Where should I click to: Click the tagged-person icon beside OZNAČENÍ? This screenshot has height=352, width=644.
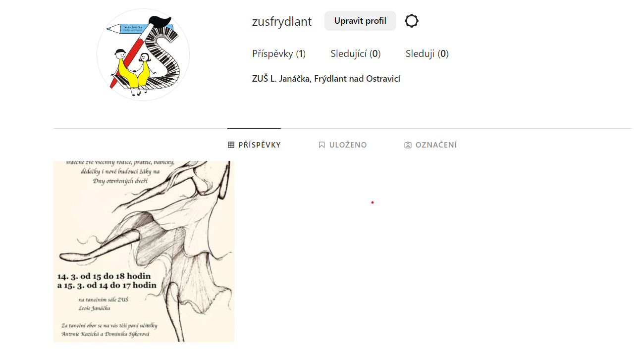click(x=408, y=145)
